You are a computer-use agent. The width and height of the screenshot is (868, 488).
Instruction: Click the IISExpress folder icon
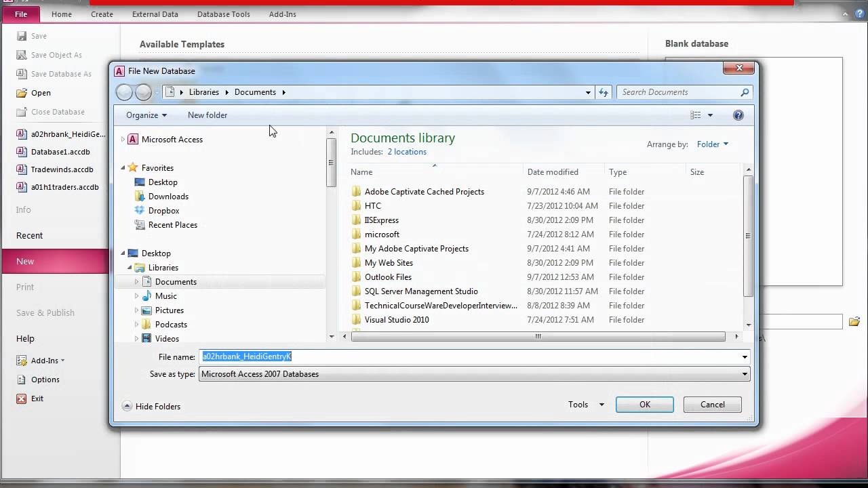pos(357,220)
